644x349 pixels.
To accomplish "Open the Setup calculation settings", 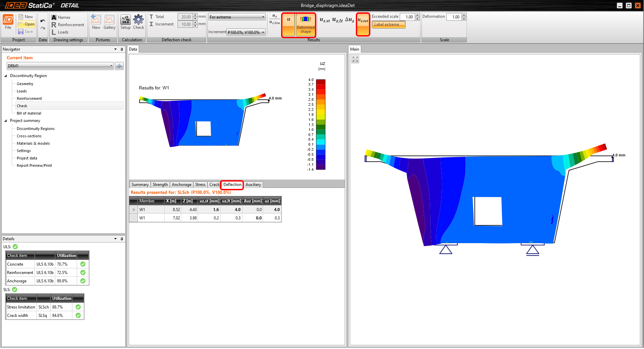I will click(125, 22).
